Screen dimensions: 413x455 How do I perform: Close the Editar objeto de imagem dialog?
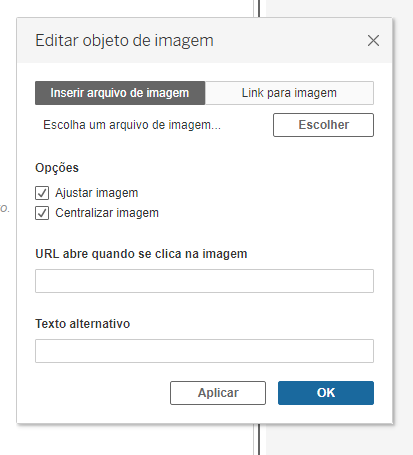click(x=373, y=41)
